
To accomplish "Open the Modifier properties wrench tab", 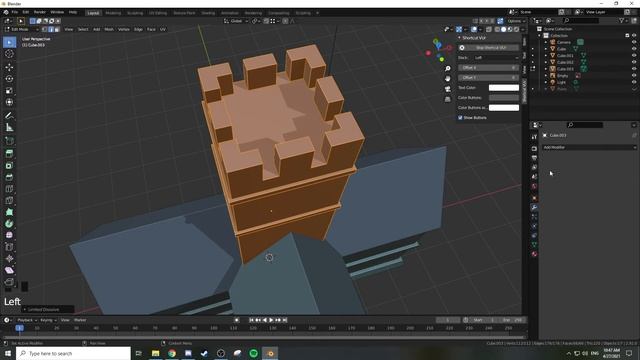I will pos(534,207).
